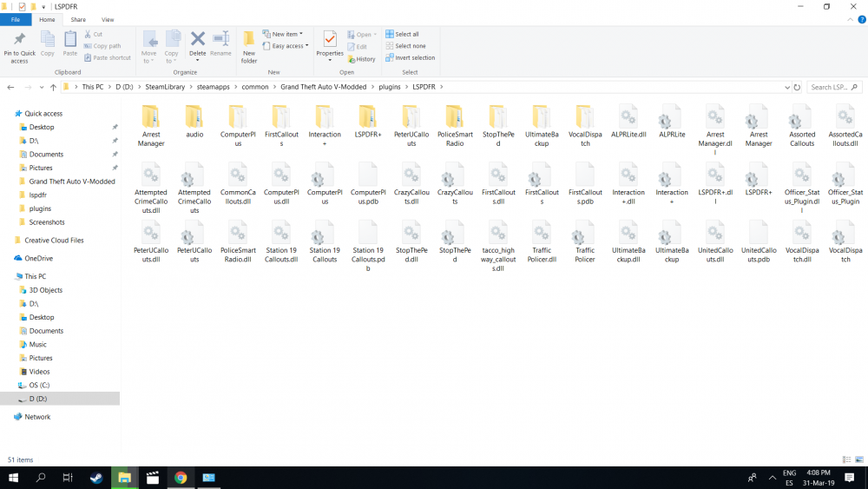The width and height of the screenshot is (868, 489).
Task: Select tacco_highway_callouts.dll file
Action: pos(498,247)
